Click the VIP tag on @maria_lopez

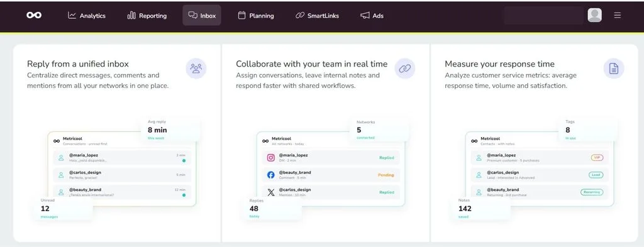[x=597, y=158]
